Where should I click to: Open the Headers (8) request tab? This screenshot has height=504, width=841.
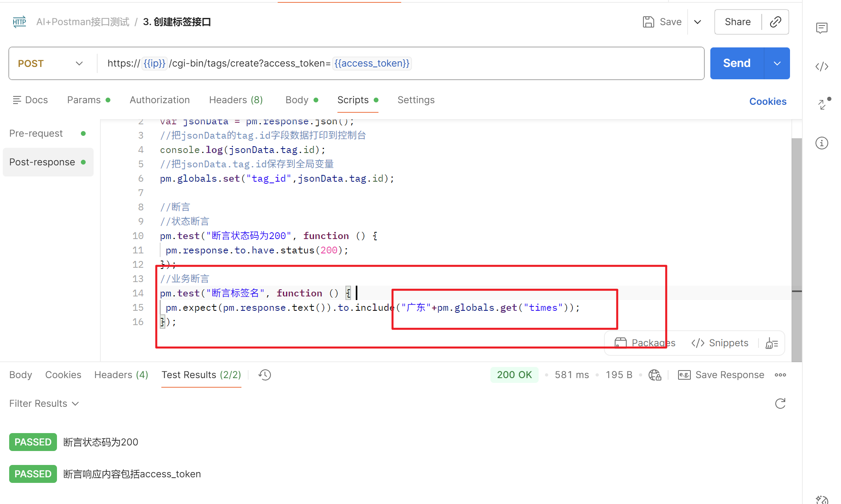tap(236, 100)
